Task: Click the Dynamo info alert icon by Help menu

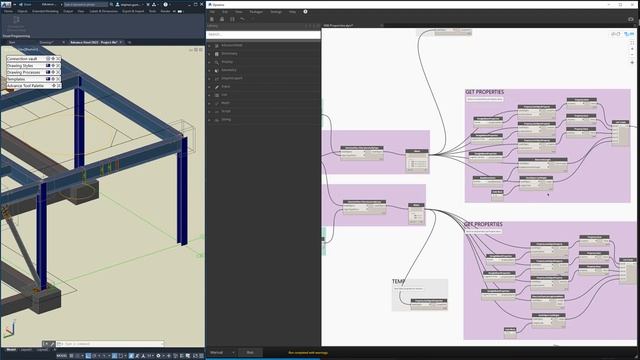Action: 305,12
